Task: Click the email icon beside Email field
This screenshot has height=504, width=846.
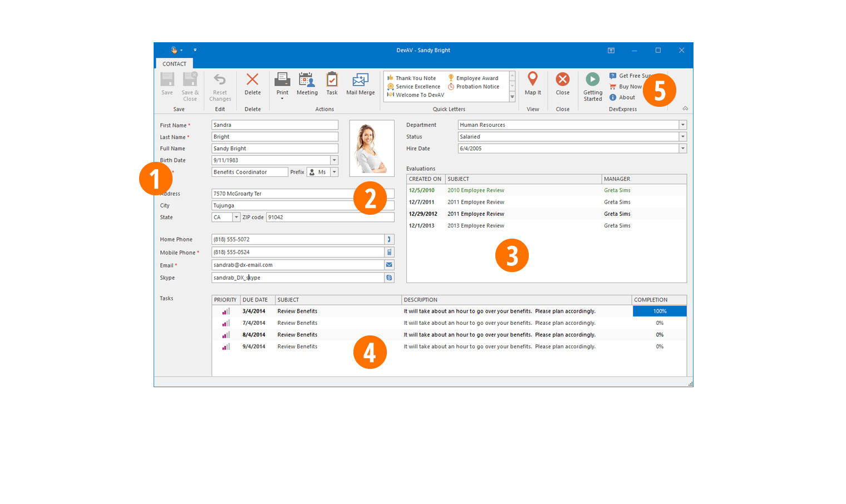Action: click(389, 265)
